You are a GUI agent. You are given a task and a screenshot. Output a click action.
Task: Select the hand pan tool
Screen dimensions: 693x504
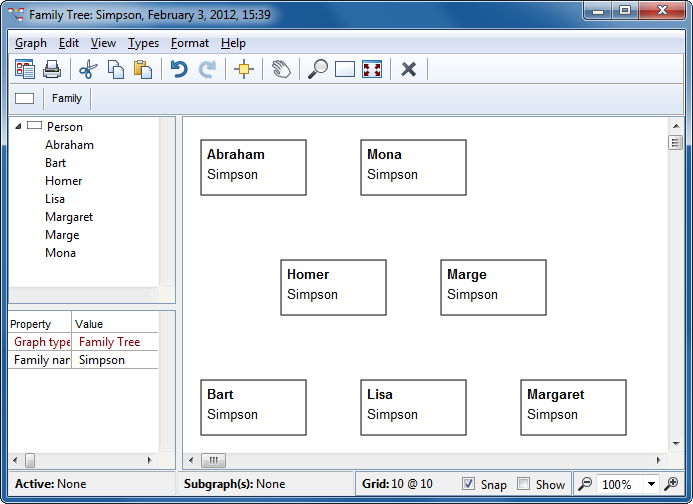pos(282,69)
